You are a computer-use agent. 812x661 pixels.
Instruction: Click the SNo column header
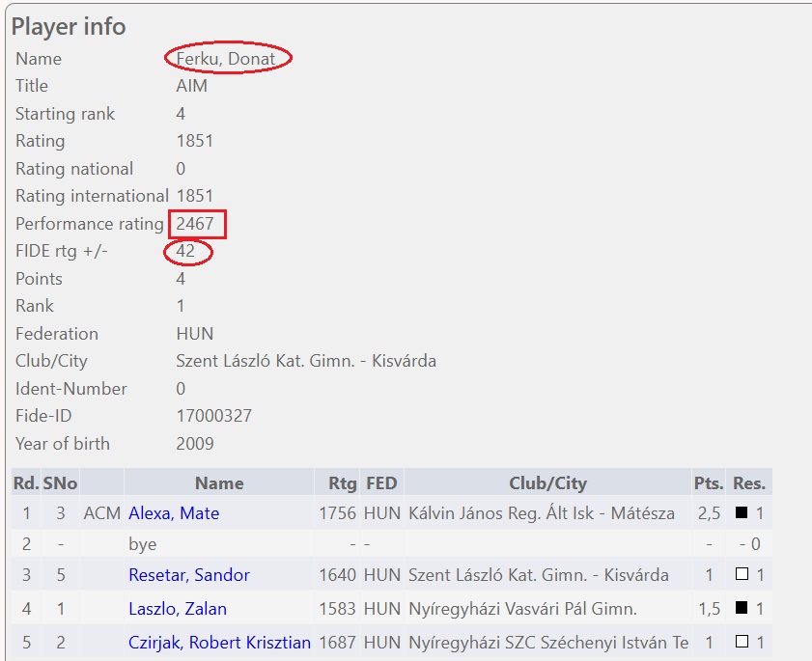click(x=59, y=482)
